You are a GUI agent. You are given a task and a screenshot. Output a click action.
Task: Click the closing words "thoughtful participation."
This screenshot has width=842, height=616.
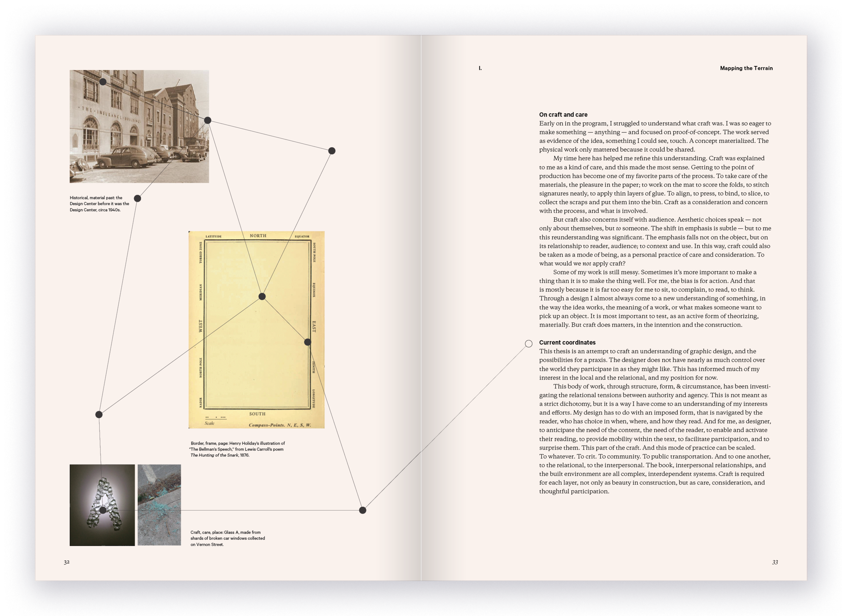point(574,491)
